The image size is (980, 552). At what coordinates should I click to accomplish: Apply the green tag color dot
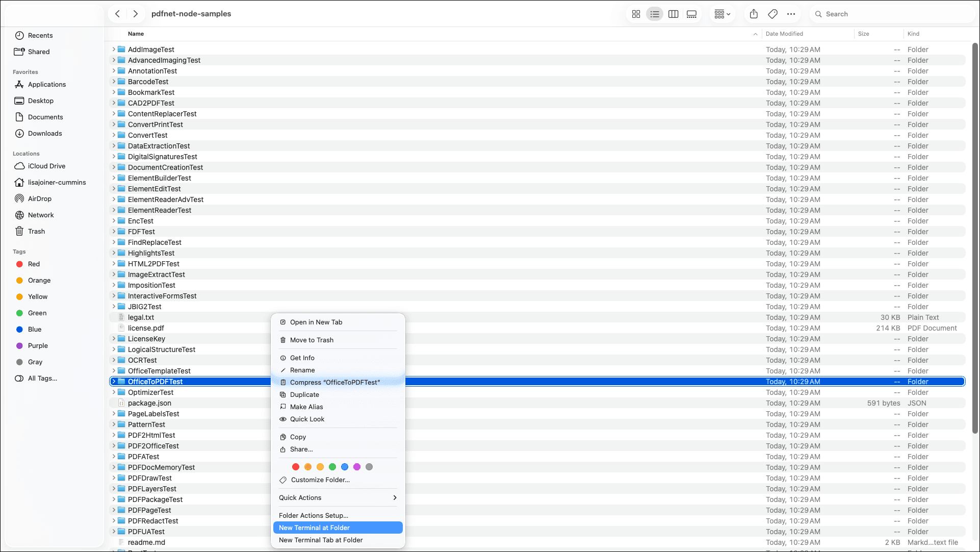332,467
